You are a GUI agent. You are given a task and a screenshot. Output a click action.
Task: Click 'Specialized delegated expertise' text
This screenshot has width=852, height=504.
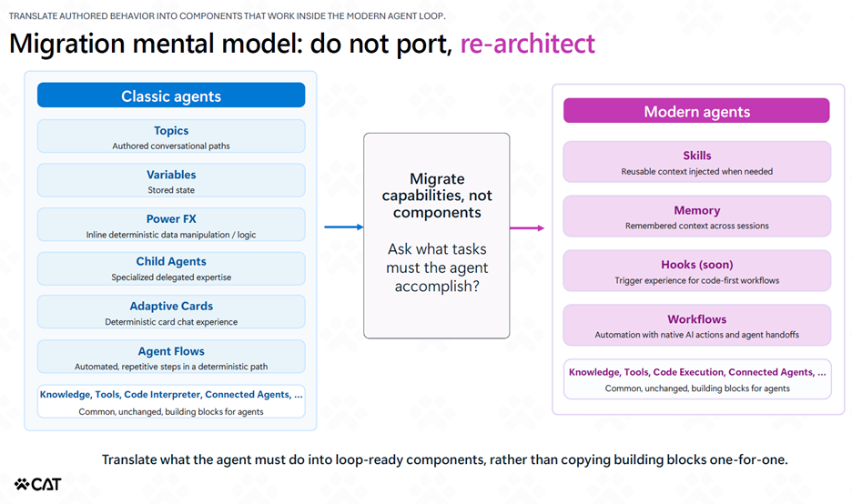click(x=171, y=277)
